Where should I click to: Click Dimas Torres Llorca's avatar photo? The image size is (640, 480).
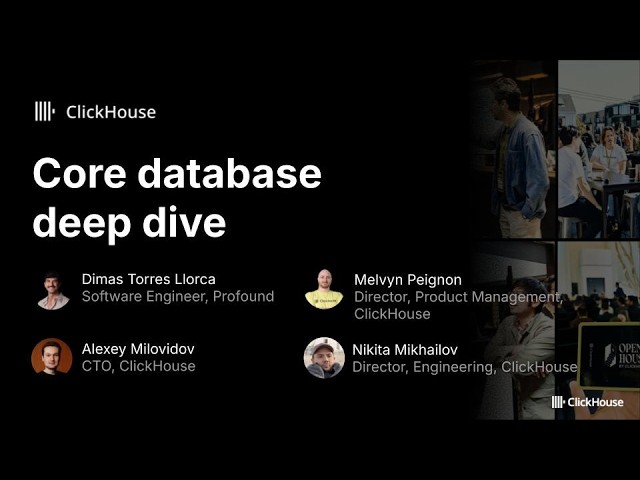pyautogui.click(x=53, y=290)
